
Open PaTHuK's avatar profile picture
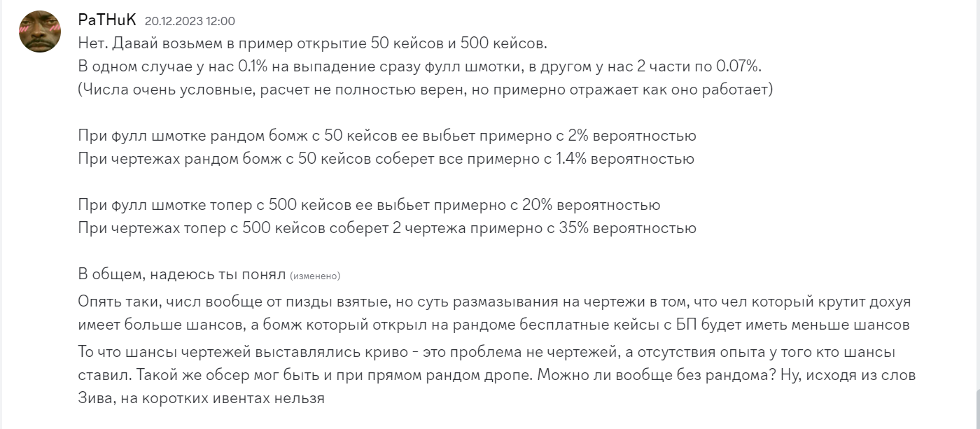click(39, 31)
